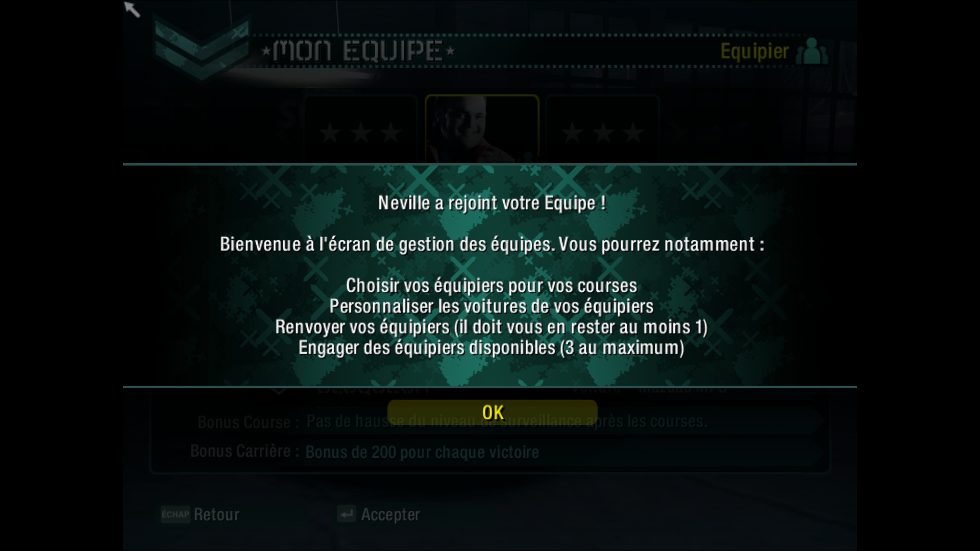Select the left empty three-star crew slot
This screenshot has width=980, height=551.
[361, 130]
